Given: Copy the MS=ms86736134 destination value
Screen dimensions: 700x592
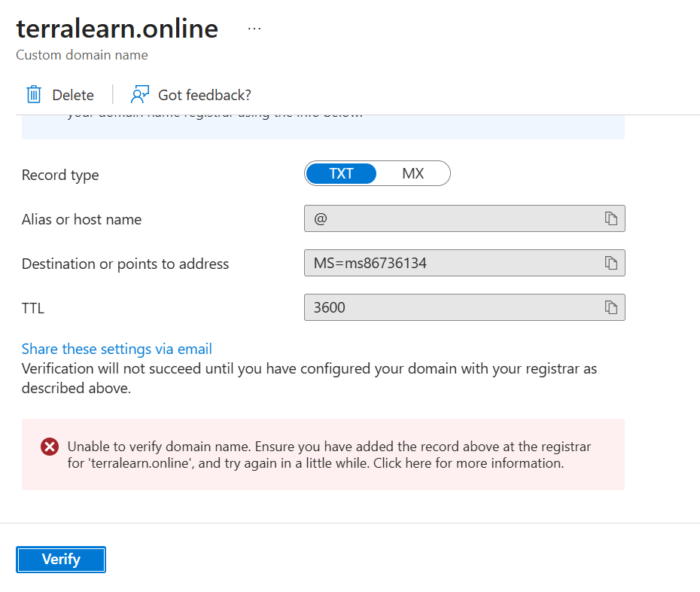Looking at the screenshot, I should coord(610,262).
